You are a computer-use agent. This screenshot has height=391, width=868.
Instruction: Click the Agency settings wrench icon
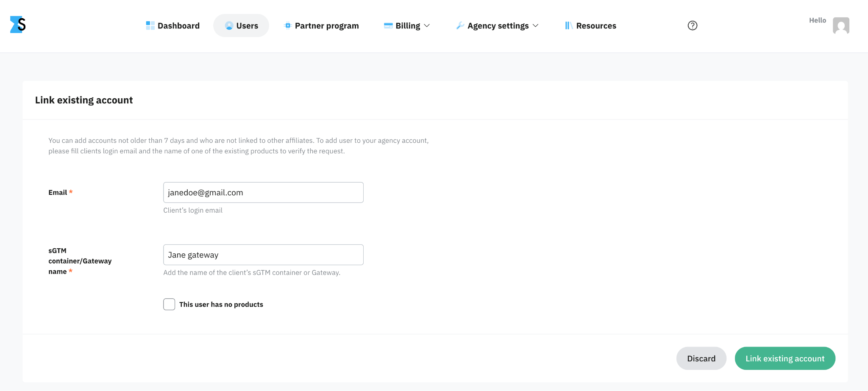click(x=460, y=25)
